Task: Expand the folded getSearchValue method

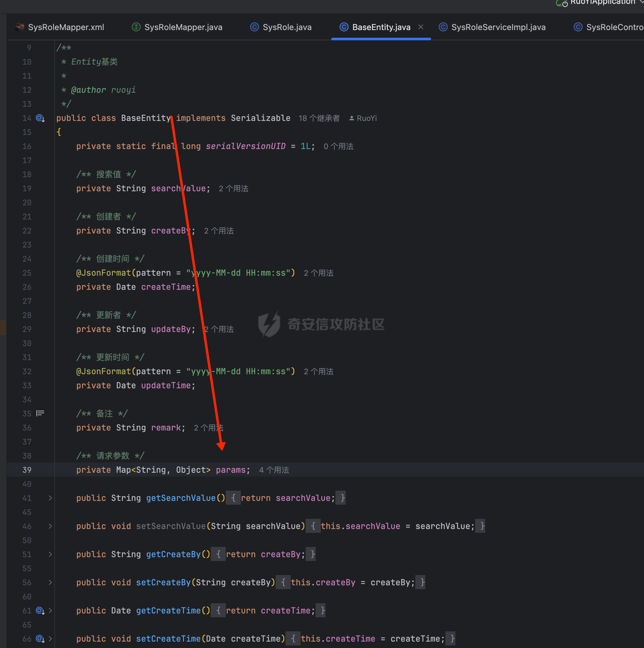Action: coord(50,498)
